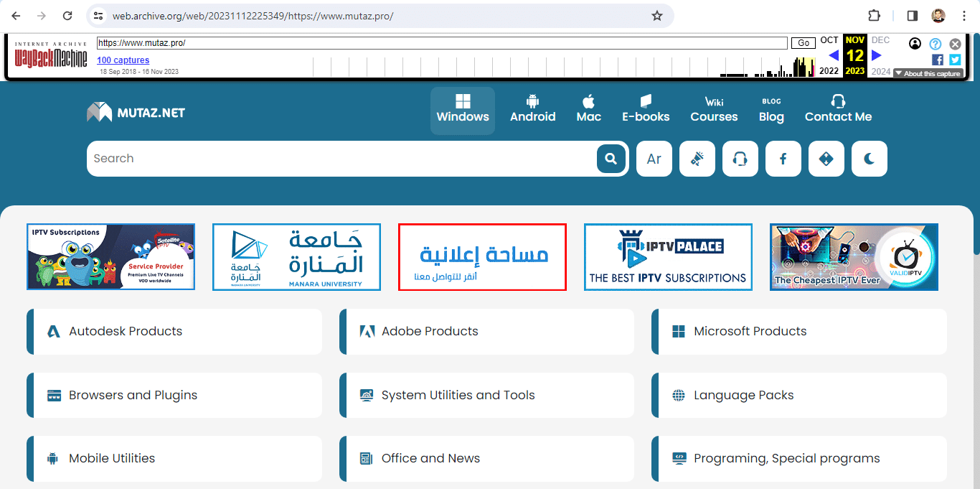Go to the Mac section
980x489 pixels.
tap(588, 110)
